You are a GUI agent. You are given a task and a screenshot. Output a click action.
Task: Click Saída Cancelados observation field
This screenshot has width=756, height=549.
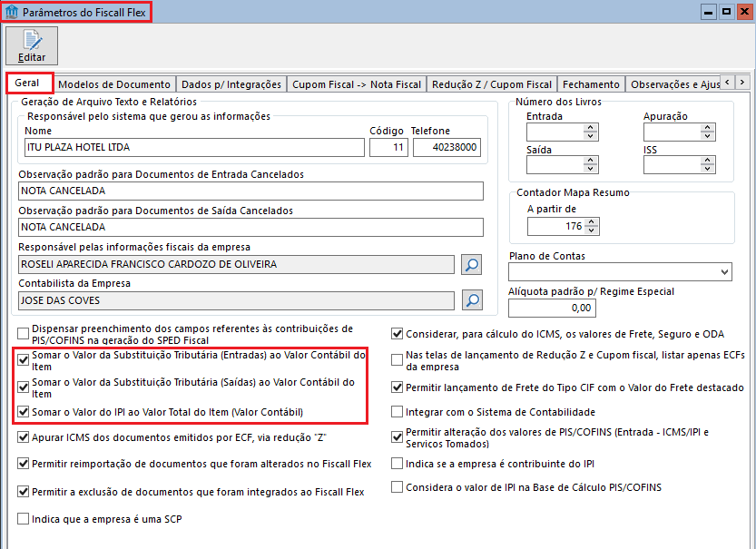[250, 227]
